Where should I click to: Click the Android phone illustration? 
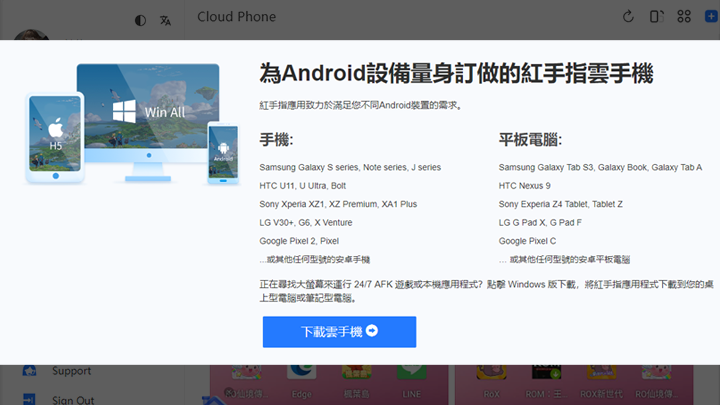click(223, 153)
